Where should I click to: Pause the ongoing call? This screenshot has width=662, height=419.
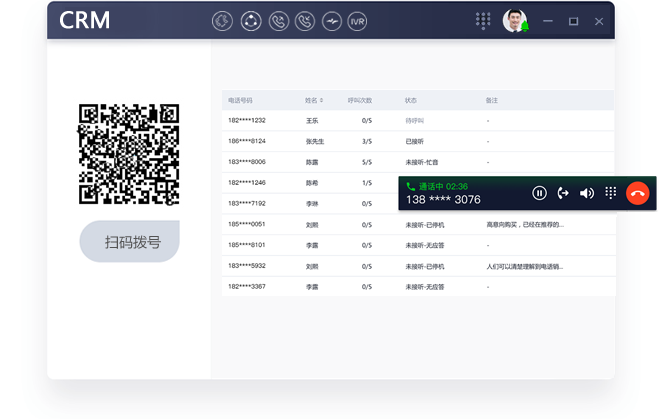pos(539,193)
